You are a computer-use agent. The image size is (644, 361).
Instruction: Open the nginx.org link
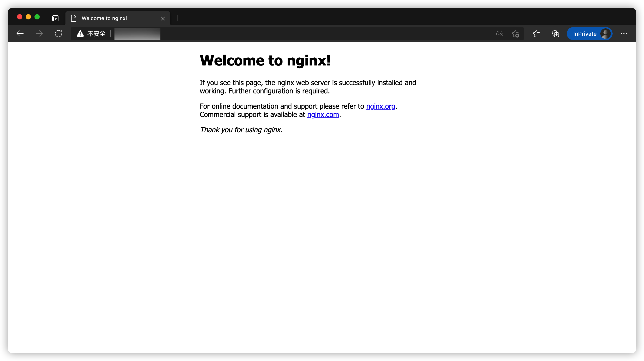(380, 106)
